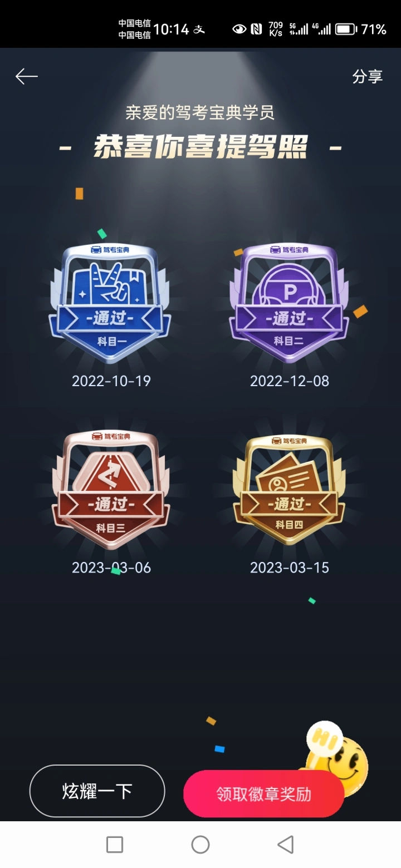Tap the Android home circle button
The height and width of the screenshot is (868, 401).
click(x=200, y=845)
